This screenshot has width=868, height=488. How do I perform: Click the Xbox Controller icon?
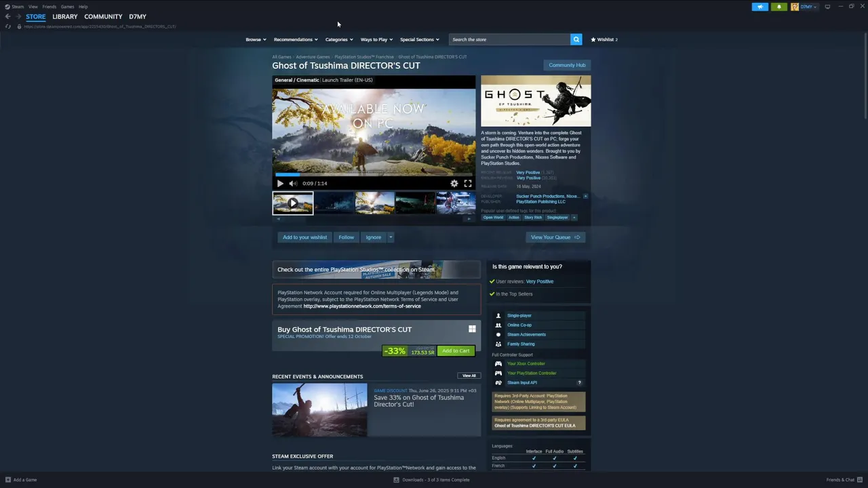pos(498,363)
